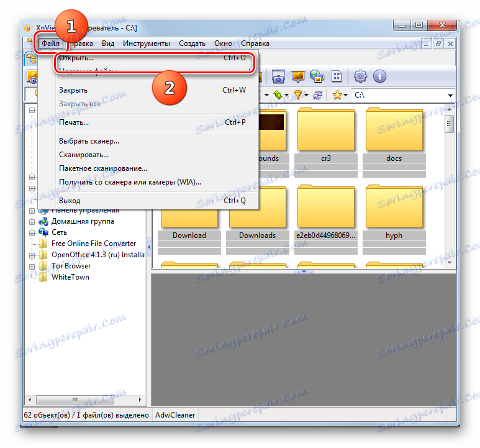Click the web page gallery icon

[x=317, y=76]
